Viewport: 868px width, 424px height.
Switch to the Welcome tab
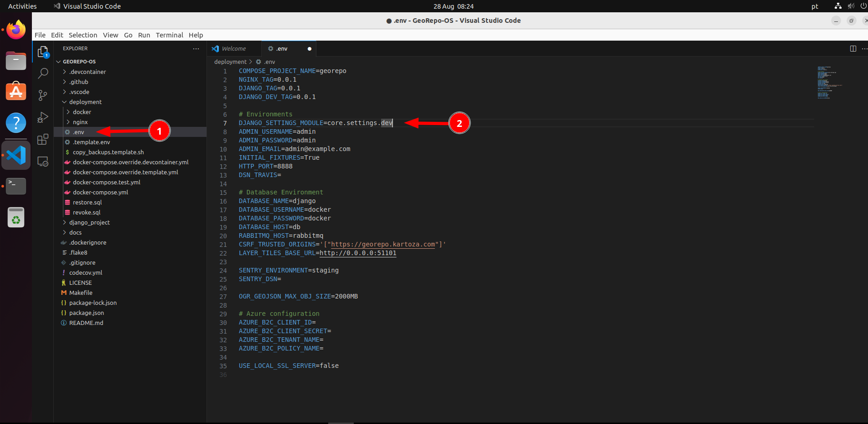click(x=234, y=49)
